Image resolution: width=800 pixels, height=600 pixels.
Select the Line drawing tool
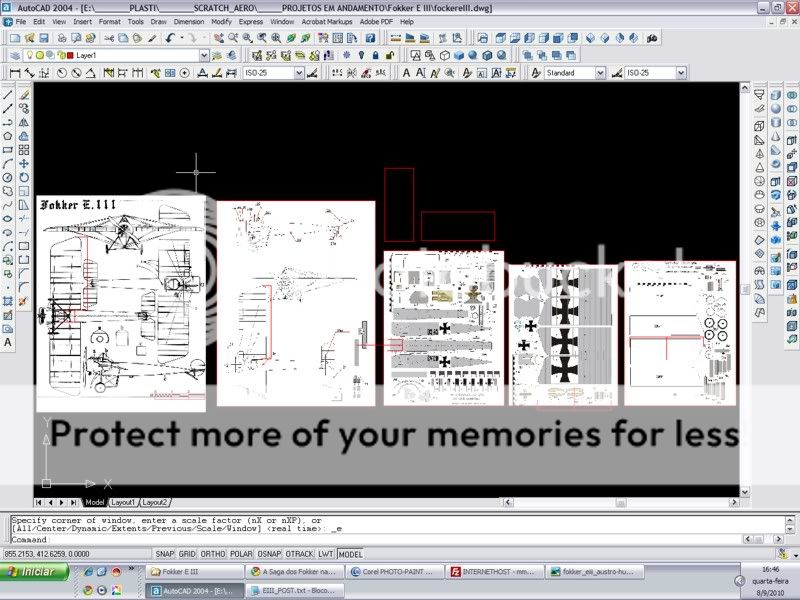(x=8, y=94)
